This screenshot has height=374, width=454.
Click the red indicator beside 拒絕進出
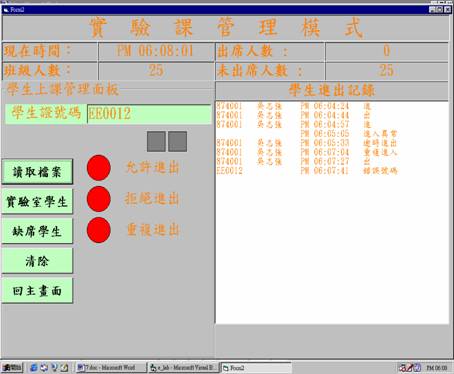pyautogui.click(x=99, y=199)
